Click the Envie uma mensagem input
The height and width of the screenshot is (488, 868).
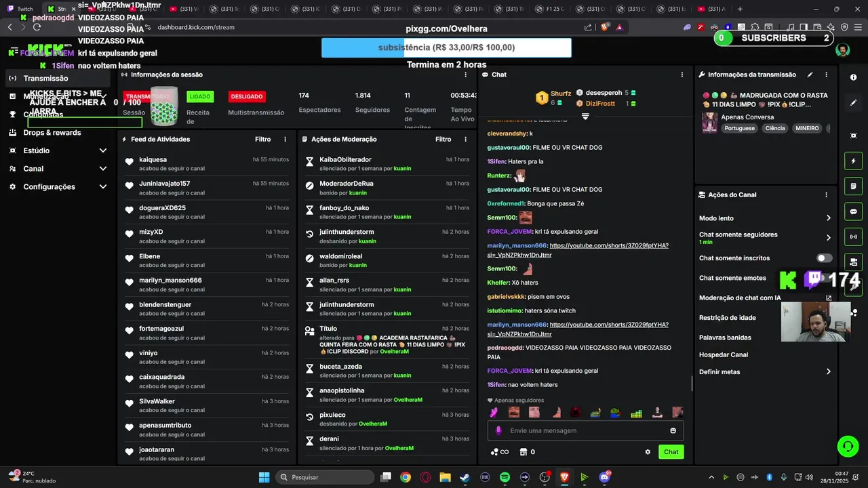pyautogui.click(x=585, y=430)
